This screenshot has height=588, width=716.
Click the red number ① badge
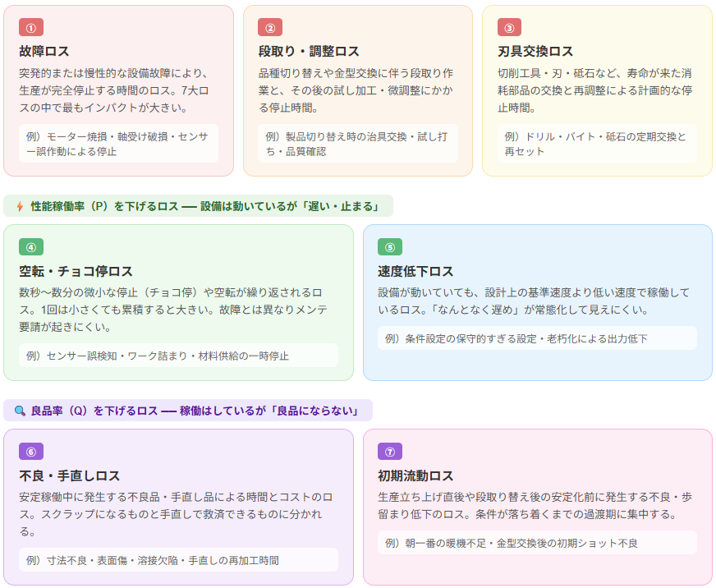point(31,27)
